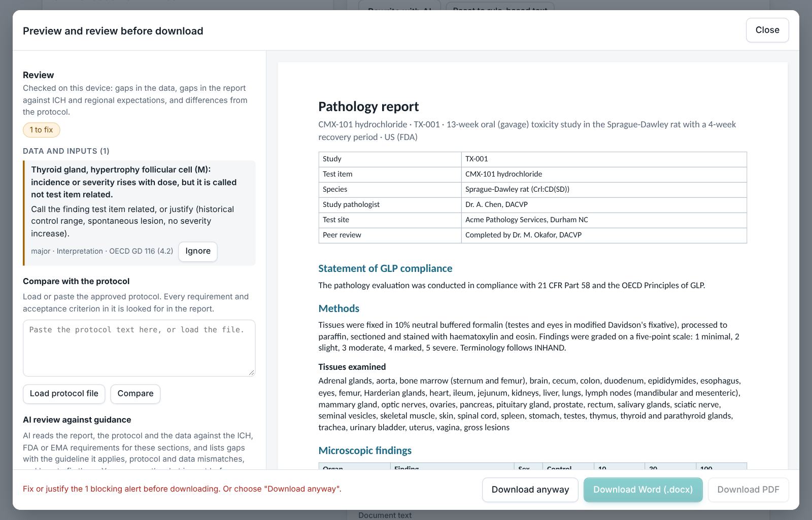The width and height of the screenshot is (812, 520).
Task: Click the Compare button
Action: click(136, 394)
